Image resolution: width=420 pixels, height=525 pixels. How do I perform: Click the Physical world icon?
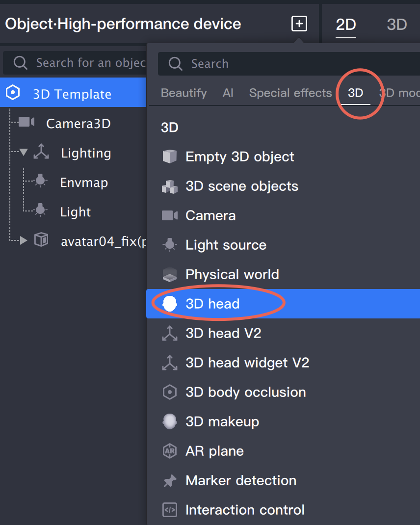pyautogui.click(x=169, y=275)
